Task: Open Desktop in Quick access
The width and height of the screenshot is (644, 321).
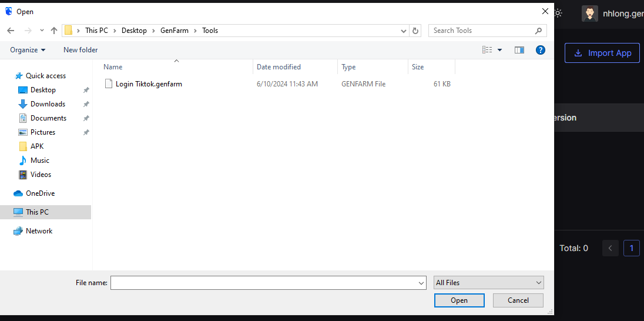Action: [x=43, y=89]
